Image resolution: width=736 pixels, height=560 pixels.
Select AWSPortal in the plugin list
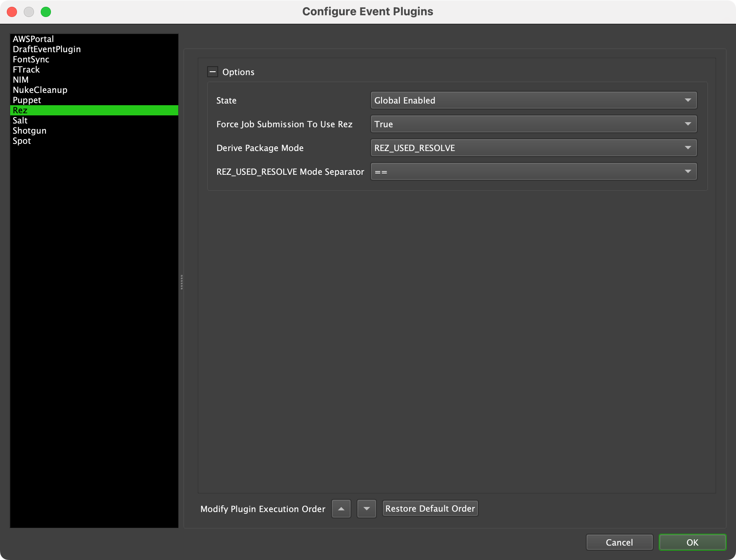point(34,39)
